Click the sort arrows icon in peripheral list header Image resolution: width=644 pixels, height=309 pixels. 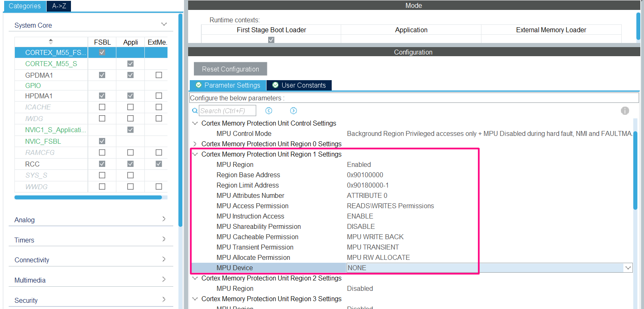pos(50,41)
